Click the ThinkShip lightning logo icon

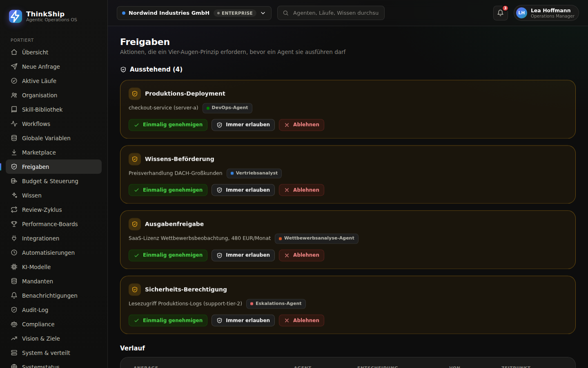(16, 16)
